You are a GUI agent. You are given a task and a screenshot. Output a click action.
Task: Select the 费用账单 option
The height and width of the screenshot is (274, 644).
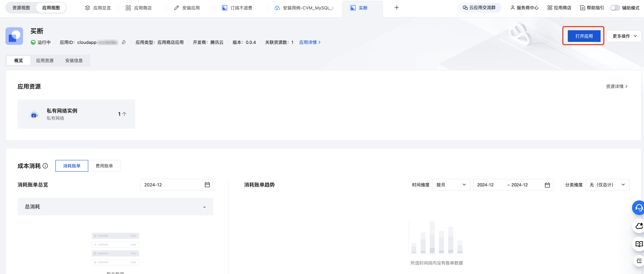tap(104, 166)
